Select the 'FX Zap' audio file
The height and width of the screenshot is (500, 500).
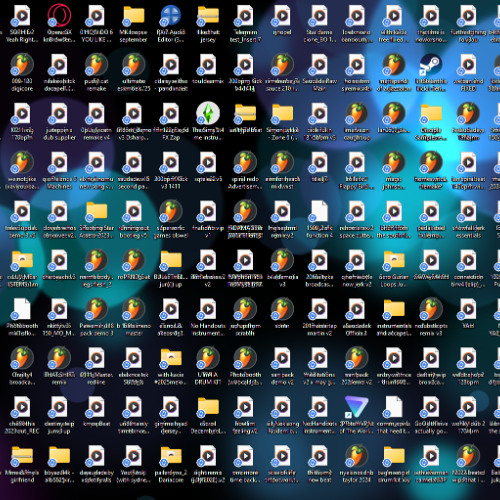point(171,113)
